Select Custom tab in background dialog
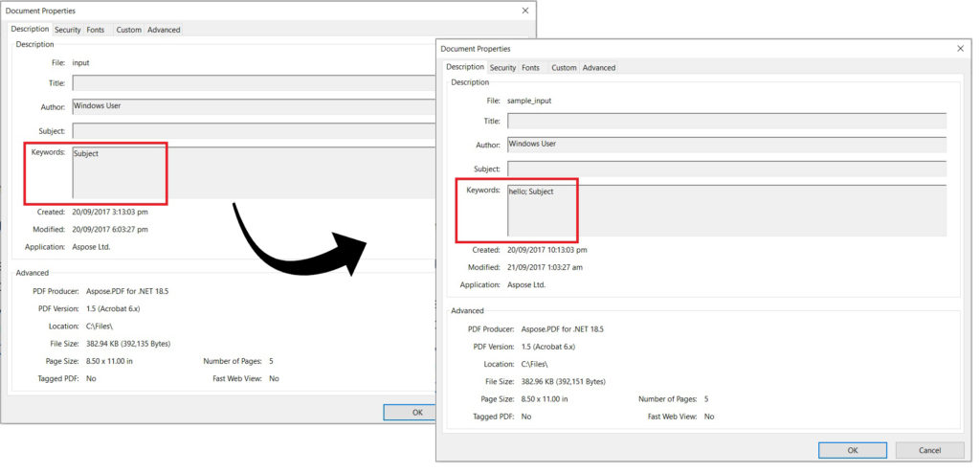Viewport: 980px width, 473px height. 128,30
